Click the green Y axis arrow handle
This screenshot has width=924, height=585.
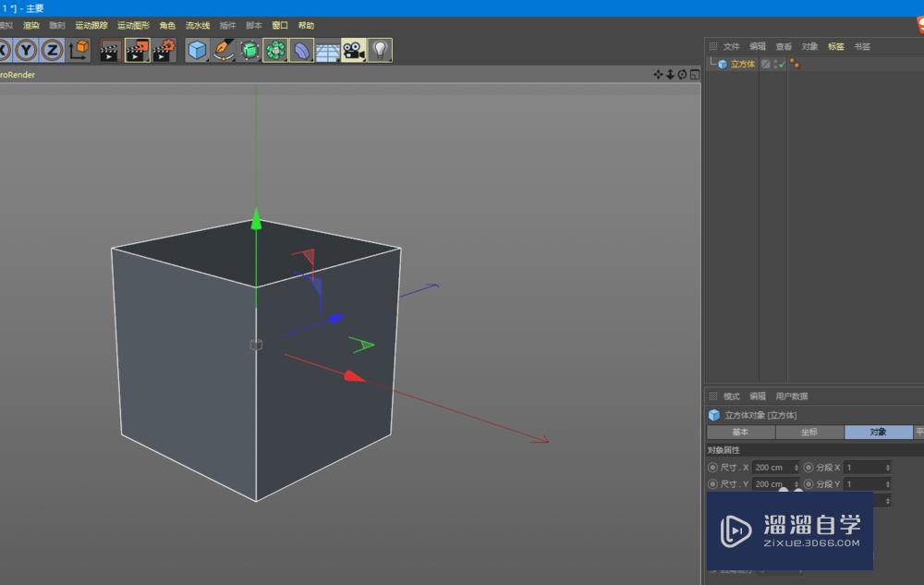click(256, 218)
